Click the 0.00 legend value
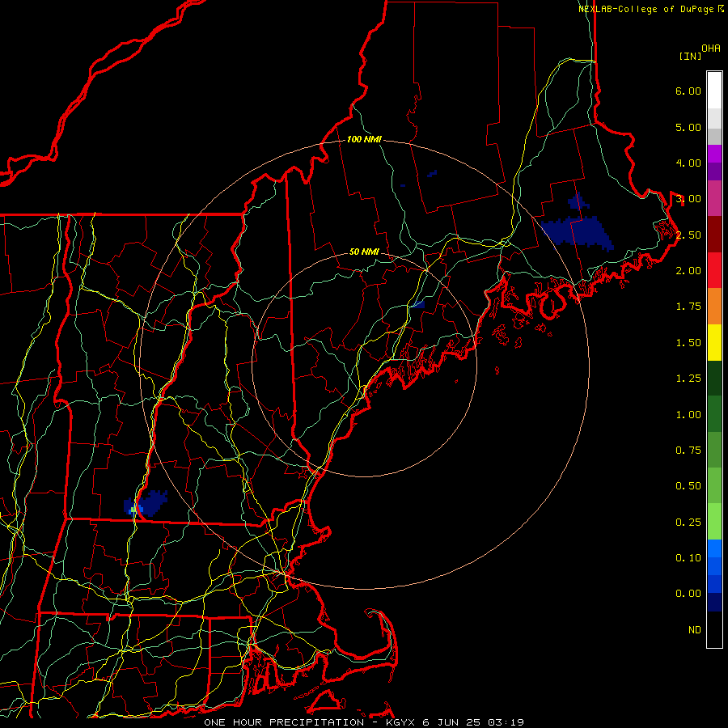The height and width of the screenshot is (728, 728). pyautogui.click(x=688, y=594)
